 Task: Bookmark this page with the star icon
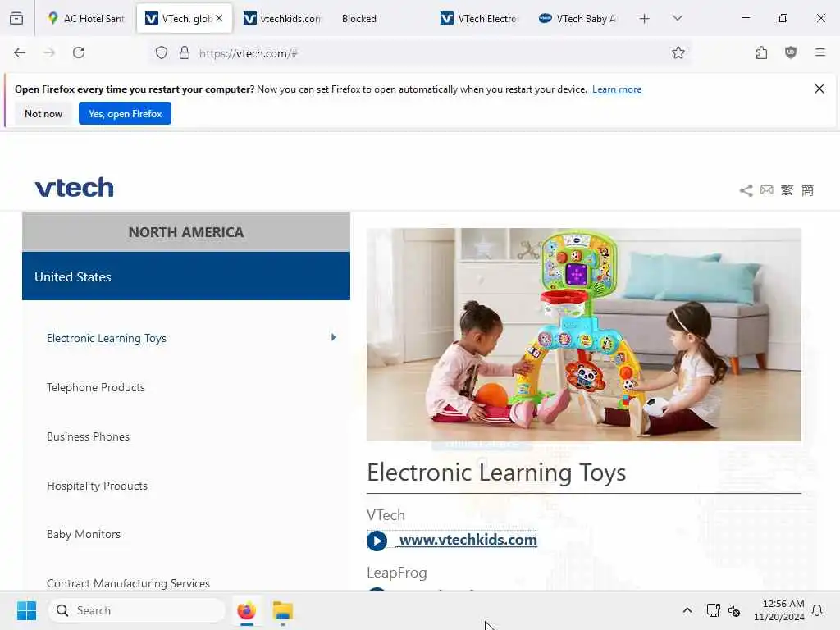point(678,52)
